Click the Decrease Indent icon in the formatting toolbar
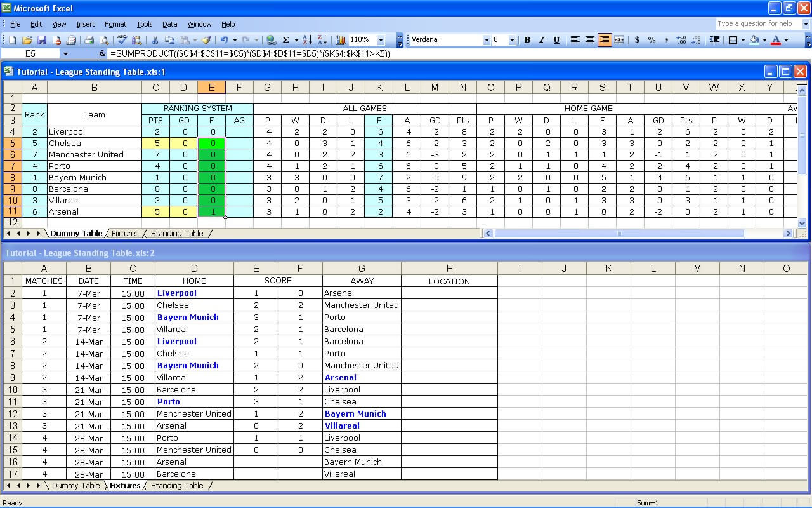The height and width of the screenshot is (508, 812). (714, 40)
